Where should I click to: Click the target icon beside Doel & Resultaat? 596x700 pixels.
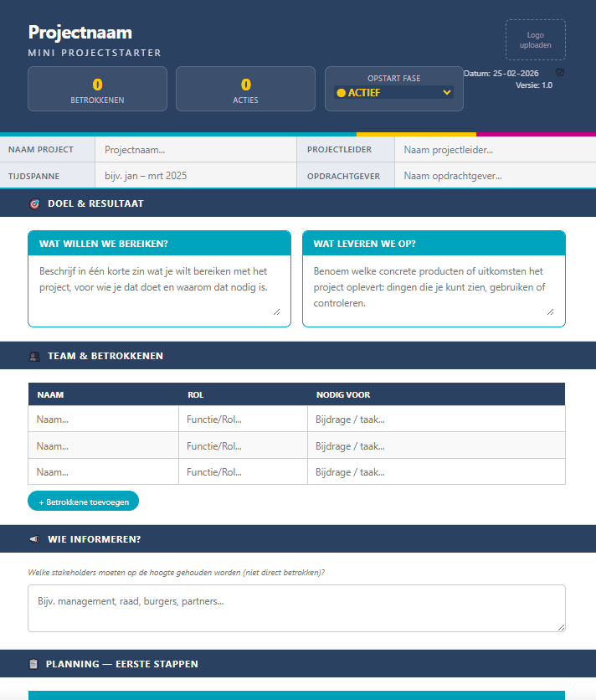pos(34,204)
